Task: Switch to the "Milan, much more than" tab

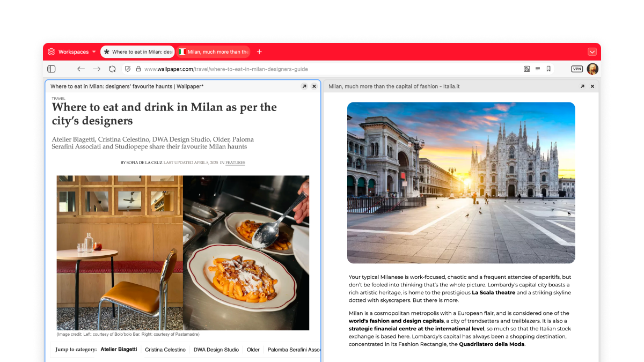Action: [214, 52]
